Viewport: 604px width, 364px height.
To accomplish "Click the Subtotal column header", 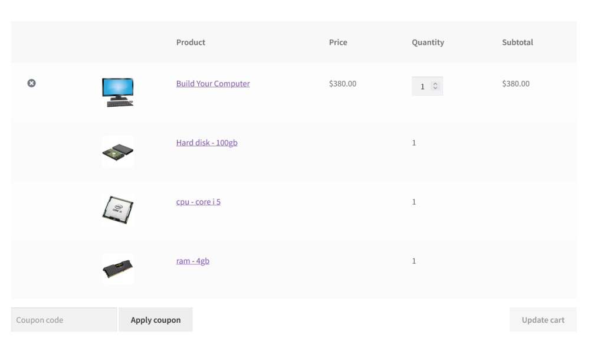I will [x=517, y=42].
